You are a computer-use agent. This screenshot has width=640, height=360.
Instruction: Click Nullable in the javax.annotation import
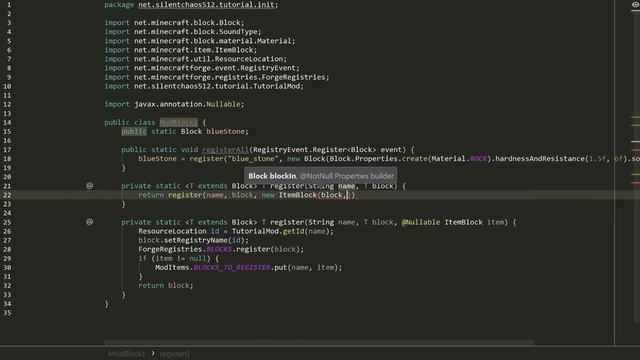[x=223, y=104]
